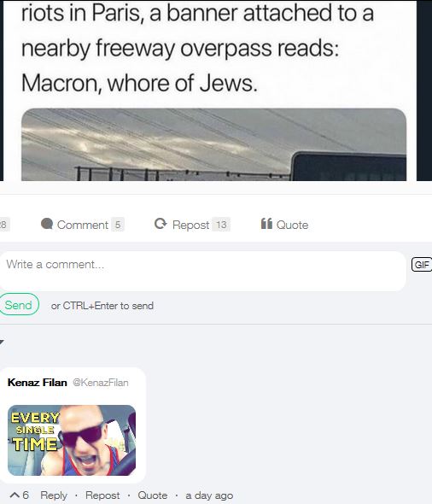Image resolution: width=432 pixels, height=504 pixels.
Task: View the Every Single Time GIF
Action: pyautogui.click(x=72, y=440)
